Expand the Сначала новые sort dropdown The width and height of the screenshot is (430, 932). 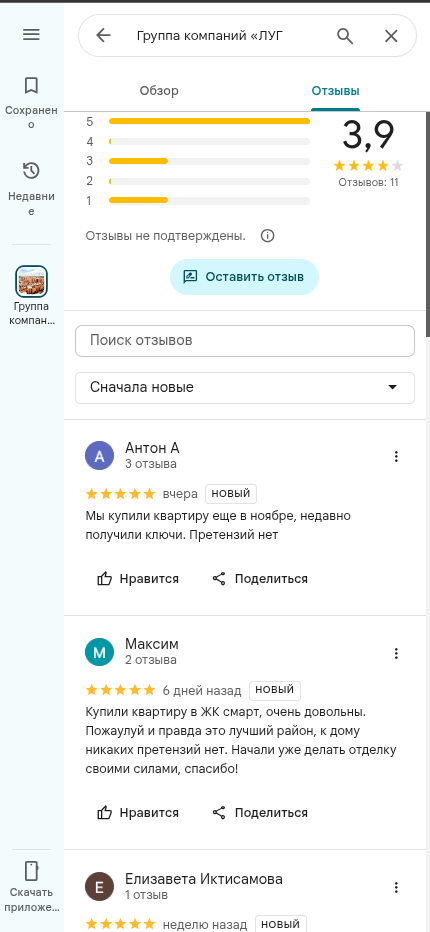pos(244,388)
